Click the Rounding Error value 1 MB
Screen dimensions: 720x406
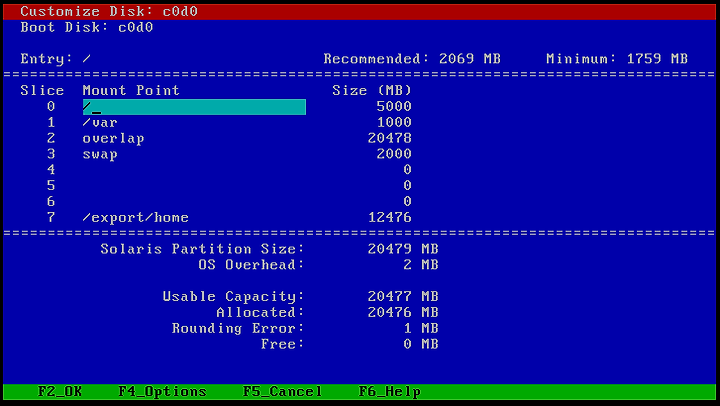point(421,328)
